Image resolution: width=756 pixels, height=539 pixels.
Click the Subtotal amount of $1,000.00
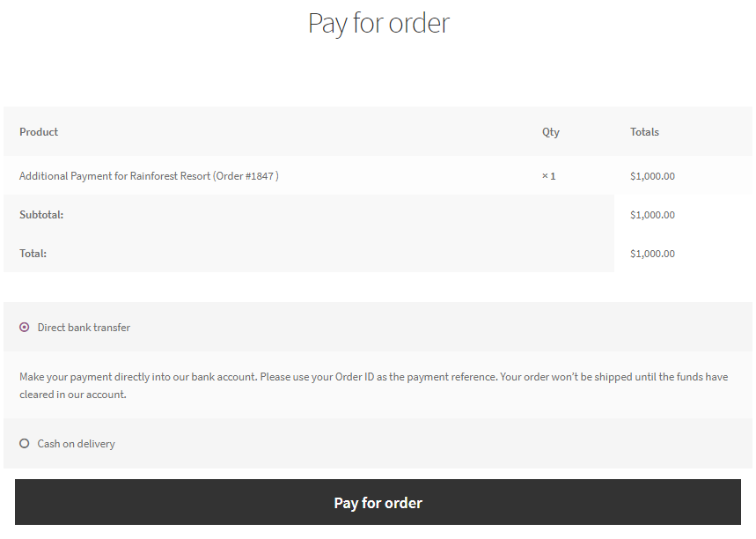pyautogui.click(x=652, y=215)
